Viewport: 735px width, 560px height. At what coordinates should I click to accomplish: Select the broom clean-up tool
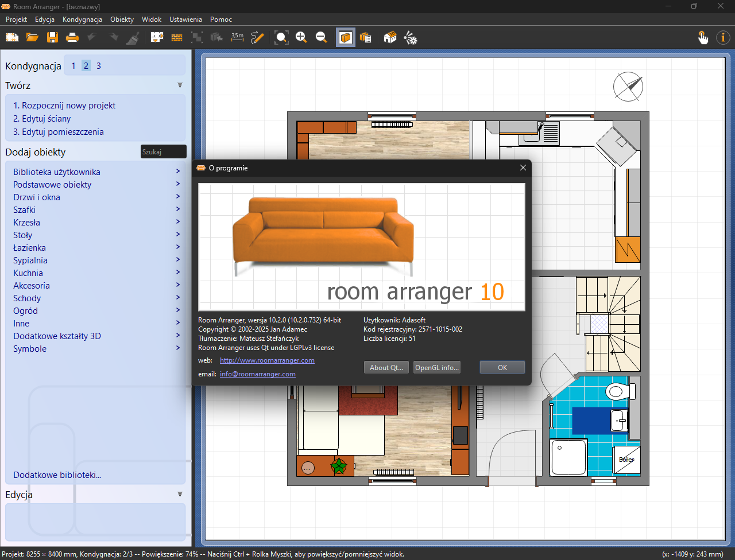coord(133,38)
